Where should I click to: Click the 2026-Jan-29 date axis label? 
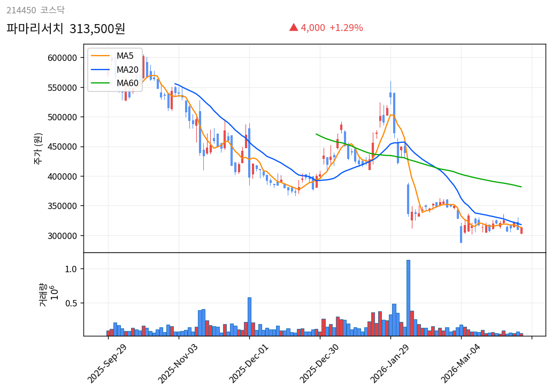[x=390, y=364]
